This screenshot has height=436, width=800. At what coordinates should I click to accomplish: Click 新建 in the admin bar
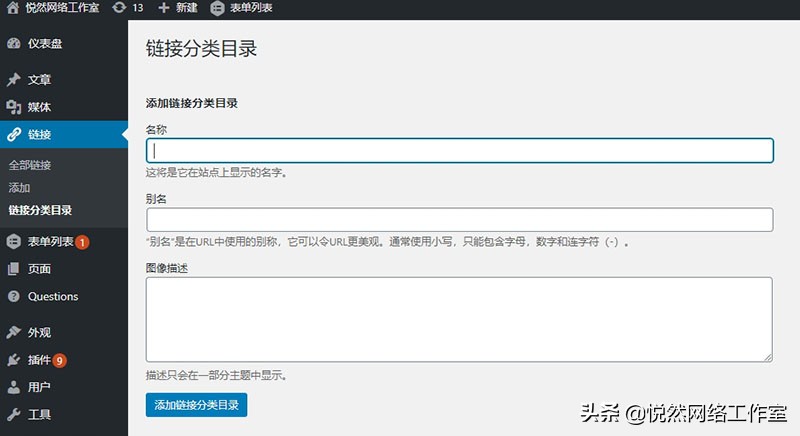point(187,8)
